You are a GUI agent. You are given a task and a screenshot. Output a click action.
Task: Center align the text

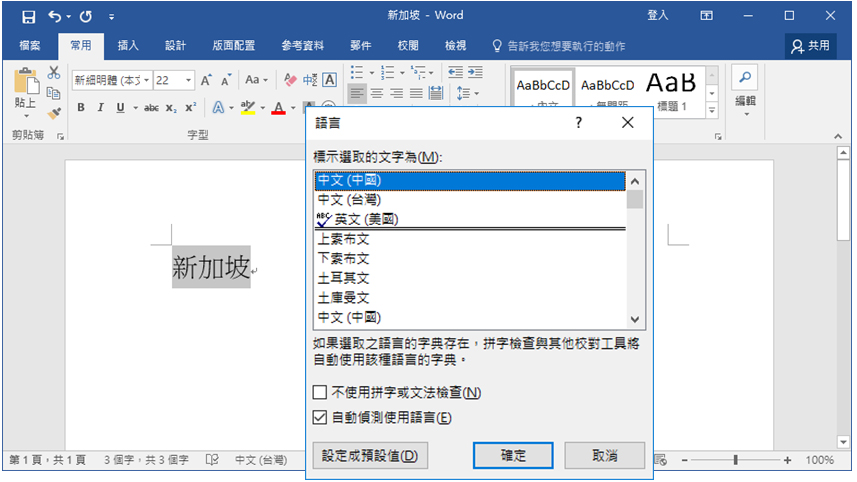tap(377, 93)
